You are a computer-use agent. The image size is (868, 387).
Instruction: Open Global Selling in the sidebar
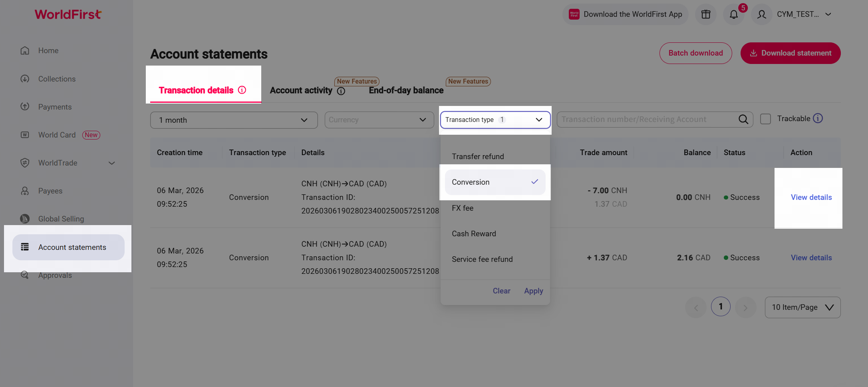coord(61,219)
